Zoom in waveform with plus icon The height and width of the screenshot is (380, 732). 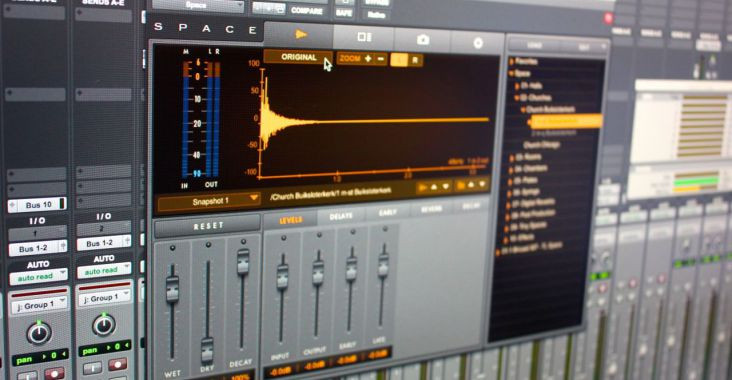point(368,58)
